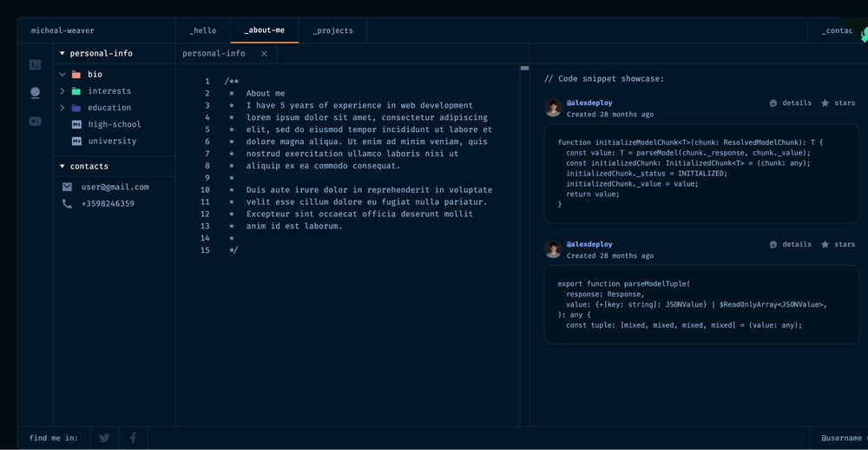868x450 pixels.
Task: Open details of the second snippet
Action: (x=797, y=244)
